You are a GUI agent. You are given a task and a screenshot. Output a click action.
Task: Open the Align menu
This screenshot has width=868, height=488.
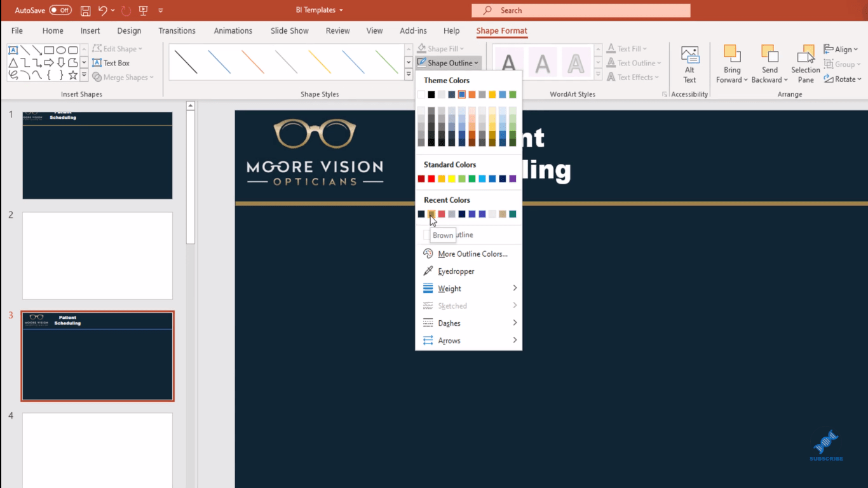841,50
